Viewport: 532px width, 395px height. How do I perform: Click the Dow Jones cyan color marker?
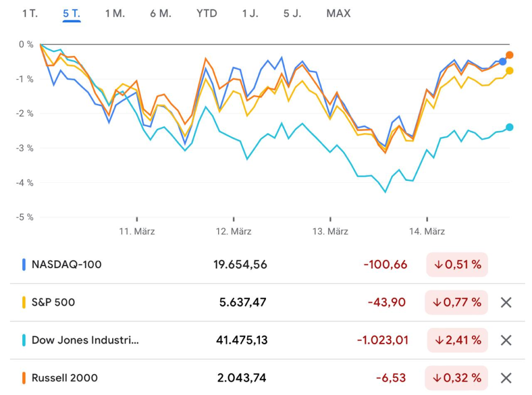click(24, 340)
